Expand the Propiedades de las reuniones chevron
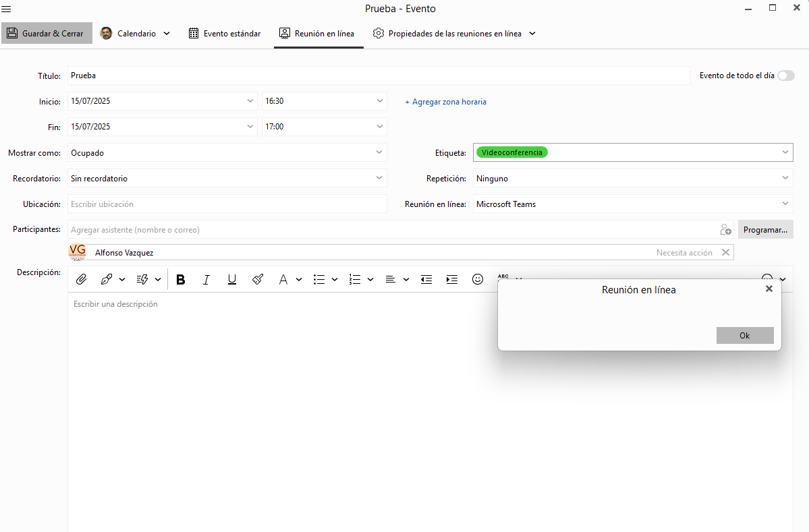The width and height of the screenshot is (809, 532). pos(532,34)
